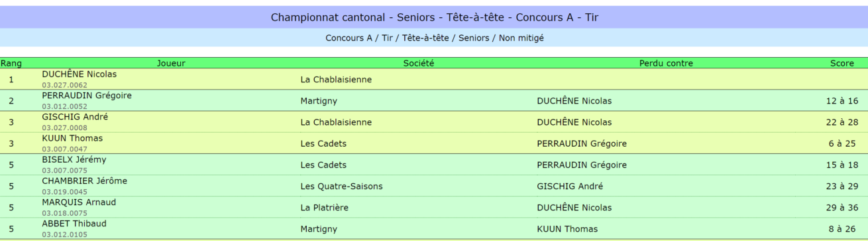This screenshot has height=241, width=868.
Task: Select ABBET Thibaud player name
Action: pos(73,223)
